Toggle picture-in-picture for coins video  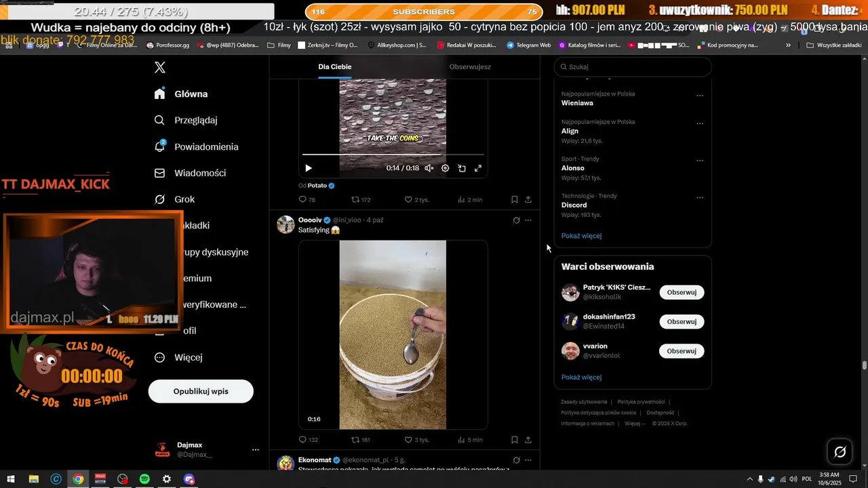point(462,168)
